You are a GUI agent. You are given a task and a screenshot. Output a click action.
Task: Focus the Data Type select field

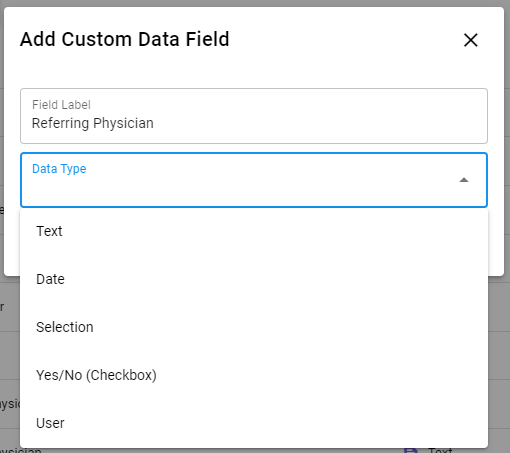(254, 180)
